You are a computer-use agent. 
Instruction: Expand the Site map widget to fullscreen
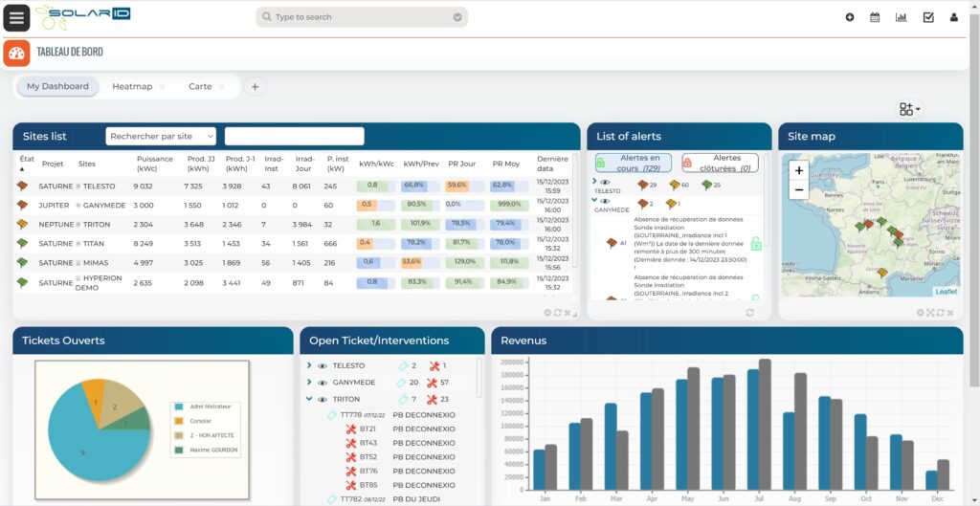[930, 313]
